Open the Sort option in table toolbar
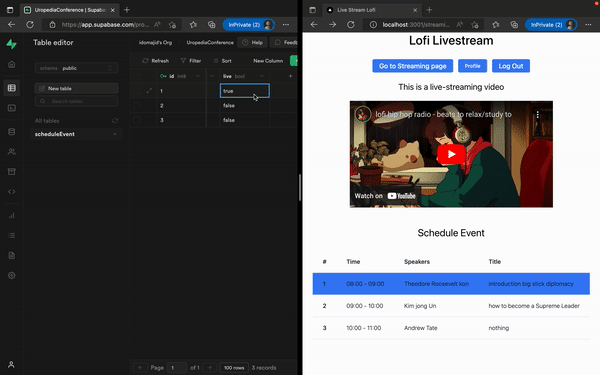The height and width of the screenshot is (375, 600). click(x=222, y=61)
